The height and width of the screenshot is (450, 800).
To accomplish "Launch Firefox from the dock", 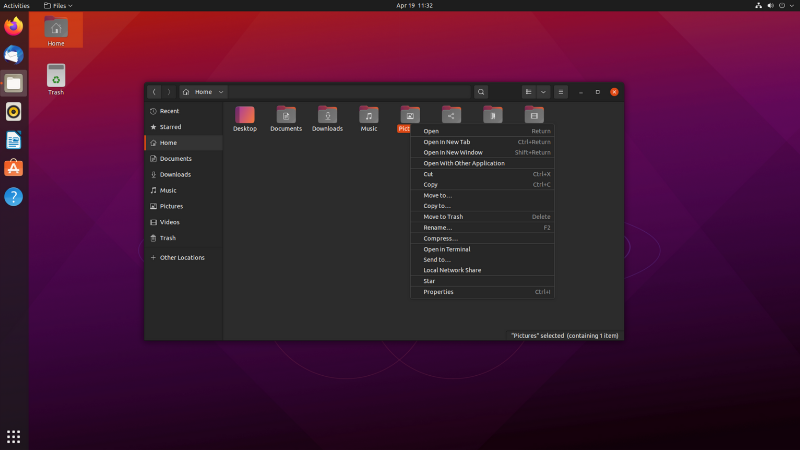I will click(x=14, y=27).
